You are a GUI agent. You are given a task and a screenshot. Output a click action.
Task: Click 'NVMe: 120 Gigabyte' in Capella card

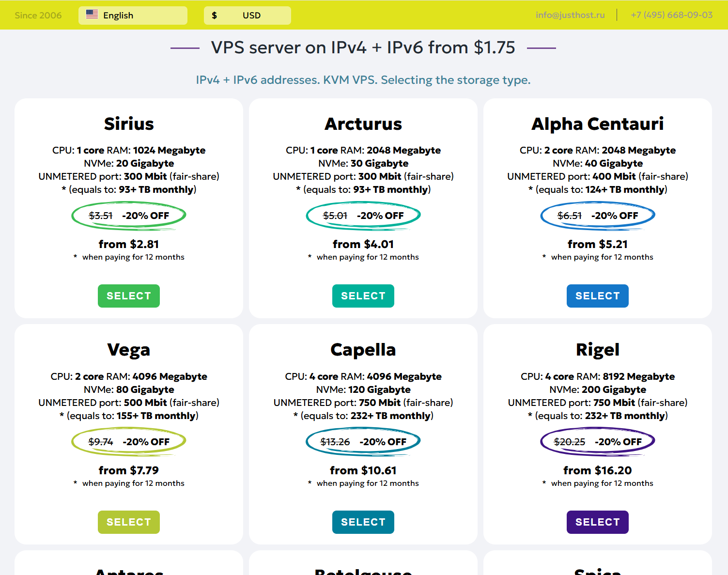pos(363,389)
